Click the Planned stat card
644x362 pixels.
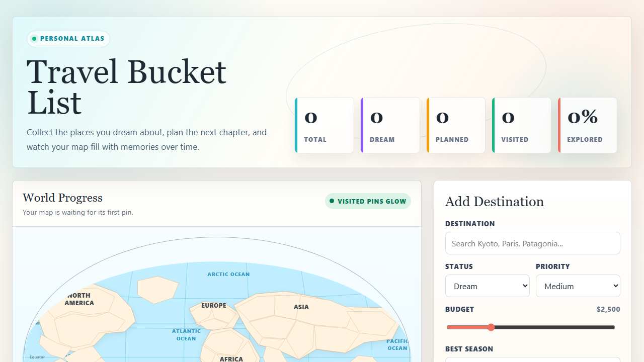point(456,125)
